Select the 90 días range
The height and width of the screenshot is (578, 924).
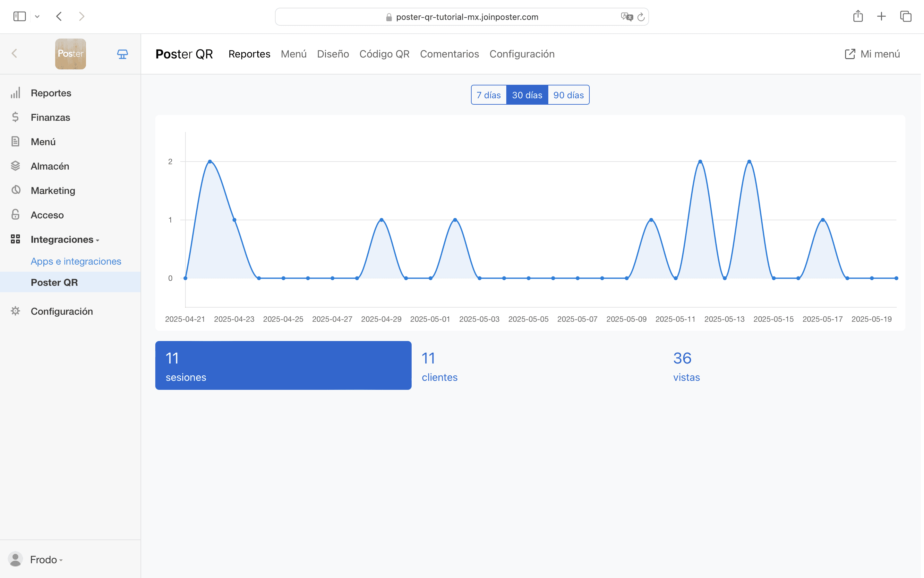(569, 95)
